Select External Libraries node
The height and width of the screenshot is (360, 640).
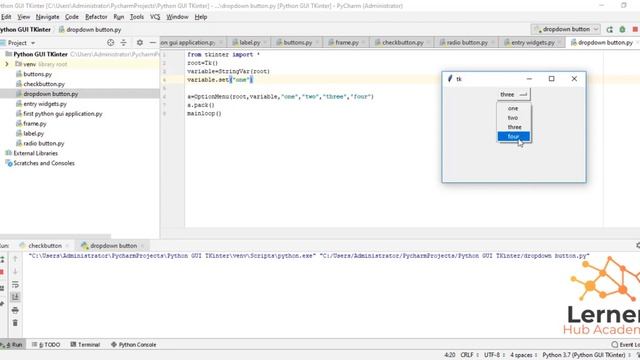(36, 153)
